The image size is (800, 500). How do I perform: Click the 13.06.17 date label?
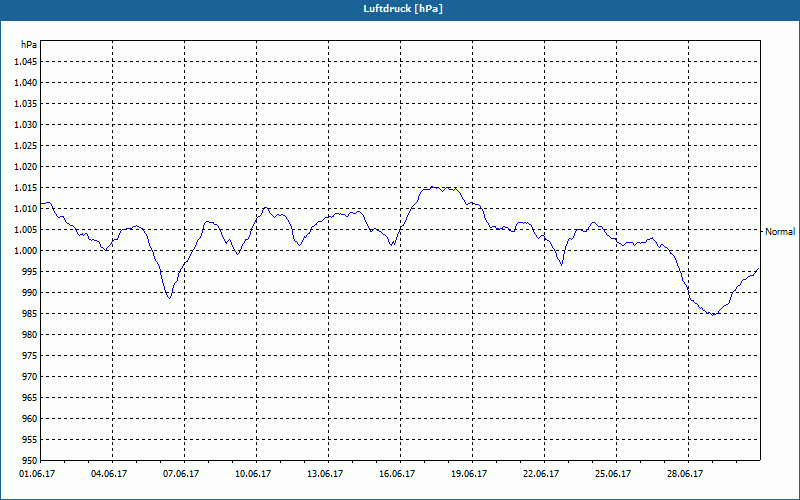pyautogui.click(x=324, y=474)
